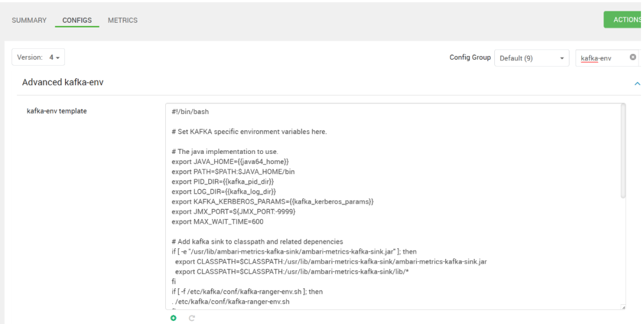Collapse the Advanced kafka-env section chevron
Viewport: 644px width, 324px height.
pyautogui.click(x=637, y=84)
